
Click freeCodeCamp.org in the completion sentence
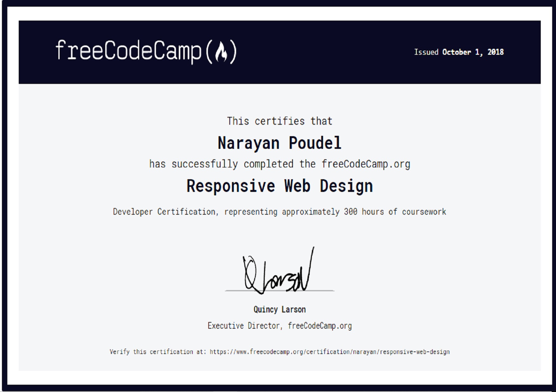[365, 164]
